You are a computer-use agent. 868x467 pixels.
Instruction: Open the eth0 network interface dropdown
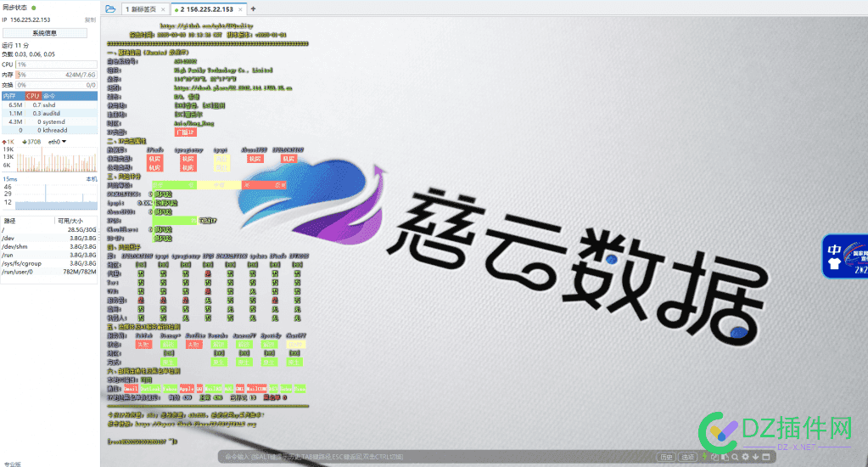(x=57, y=142)
